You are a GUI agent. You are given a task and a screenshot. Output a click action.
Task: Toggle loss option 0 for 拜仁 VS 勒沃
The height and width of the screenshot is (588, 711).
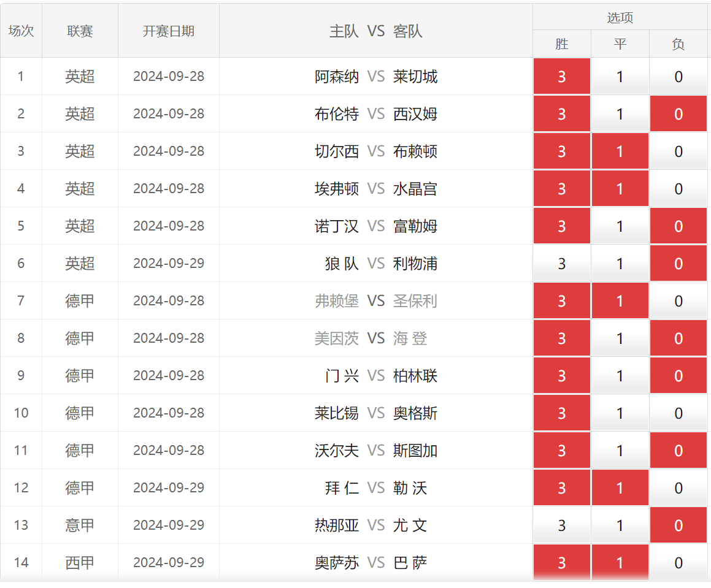point(678,487)
